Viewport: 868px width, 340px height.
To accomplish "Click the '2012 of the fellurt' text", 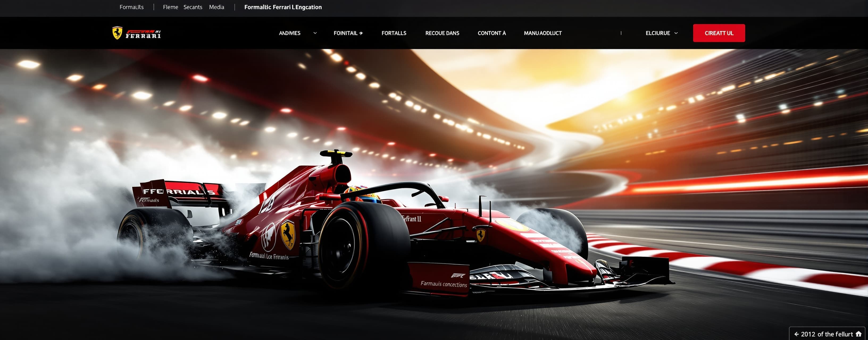I will pyautogui.click(x=827, y=334).
